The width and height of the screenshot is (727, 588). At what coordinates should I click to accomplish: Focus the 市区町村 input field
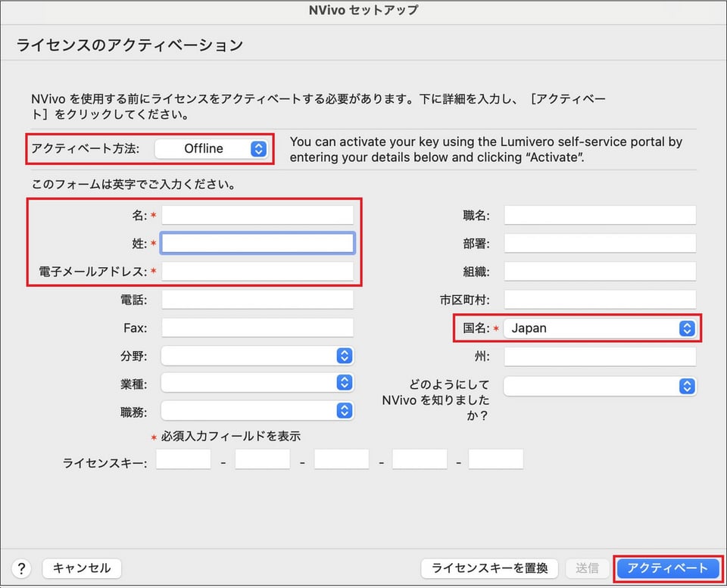(600, 300)
